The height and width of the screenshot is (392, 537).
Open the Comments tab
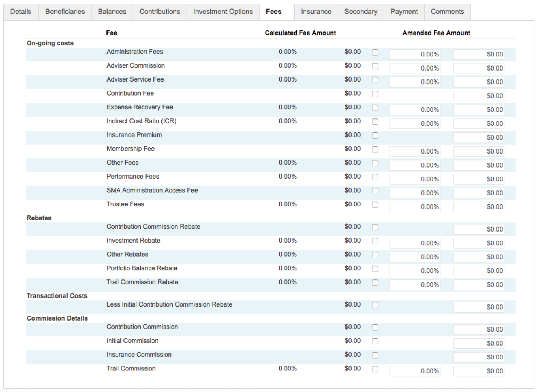click(447, 12)
